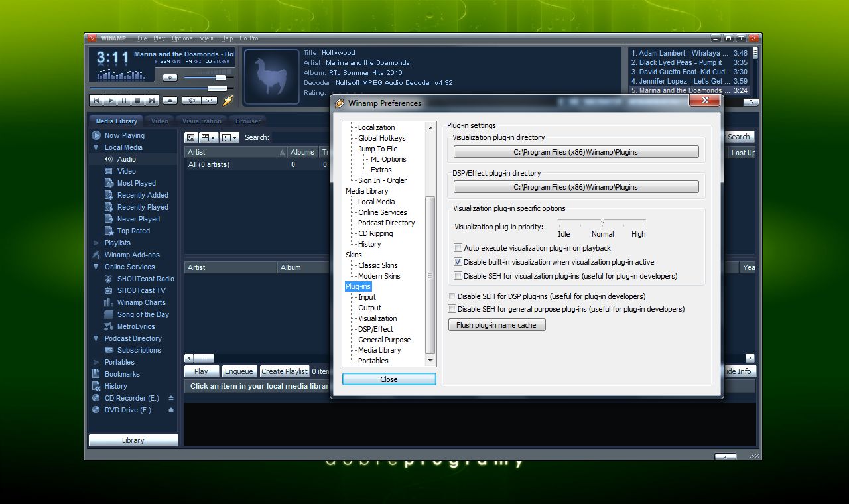The width and height of the screenshot is (849, 504).
Task: Open the Never Played view
Action: click(x=138, y=219)
